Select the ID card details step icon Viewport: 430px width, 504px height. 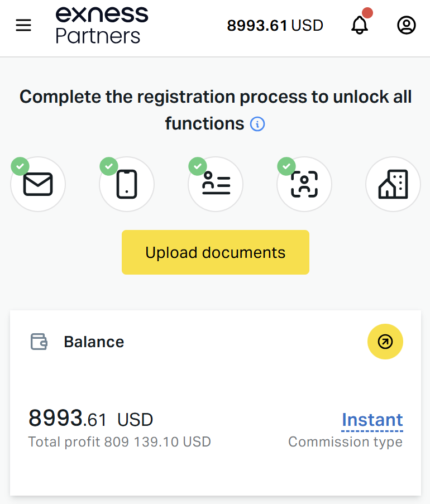click(x=216, y=184)
